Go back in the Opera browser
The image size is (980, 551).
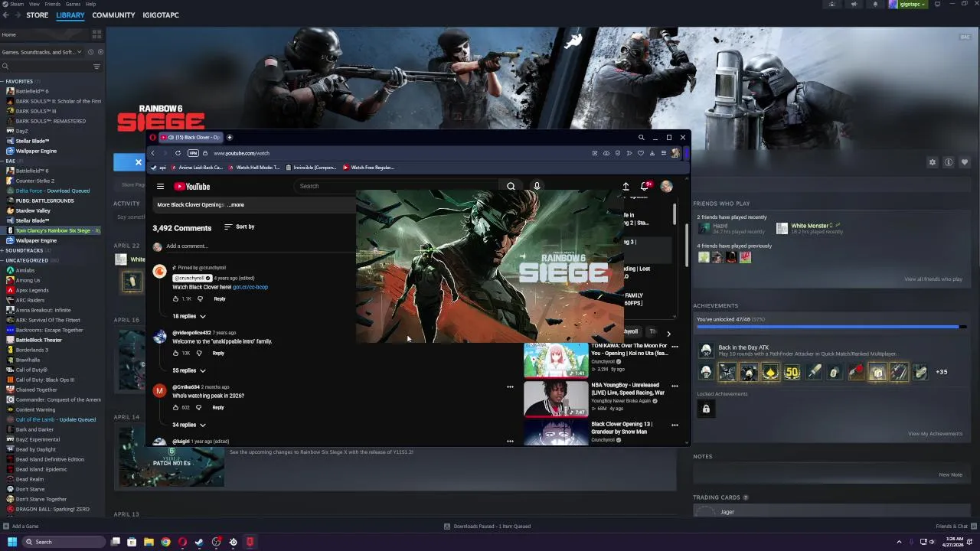coord(153,153)
